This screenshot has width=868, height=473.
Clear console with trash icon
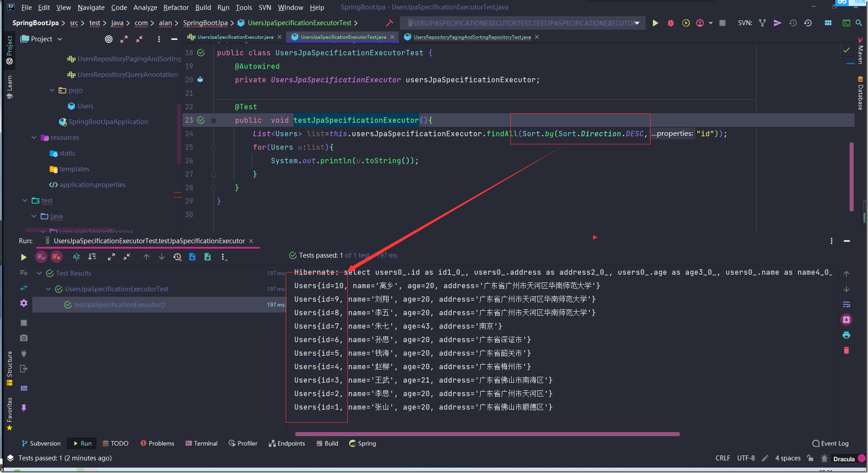846,350
